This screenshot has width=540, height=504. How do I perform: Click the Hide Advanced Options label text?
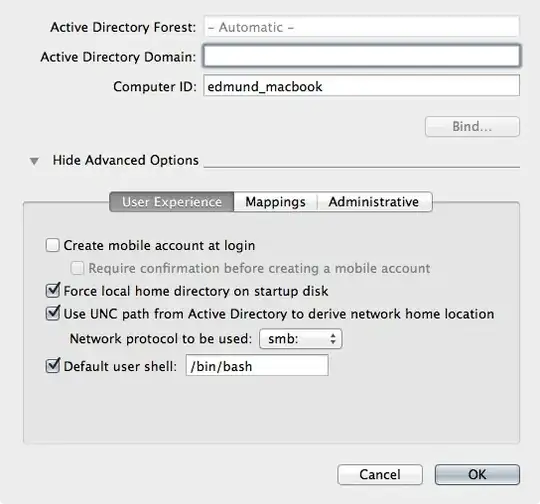click(125, 160)
